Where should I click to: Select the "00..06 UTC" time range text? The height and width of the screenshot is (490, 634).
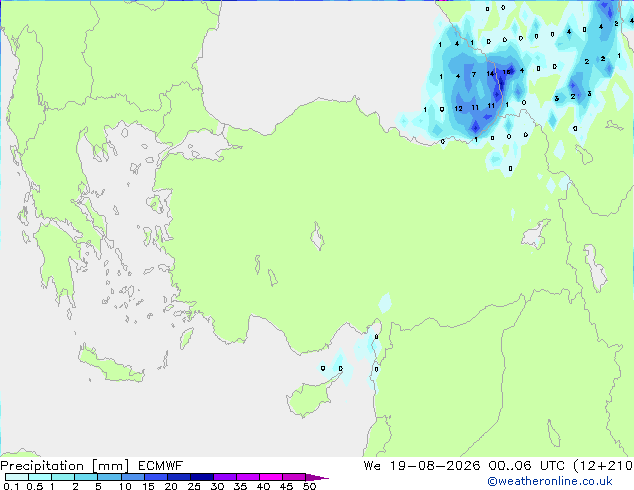pos(526,466)
